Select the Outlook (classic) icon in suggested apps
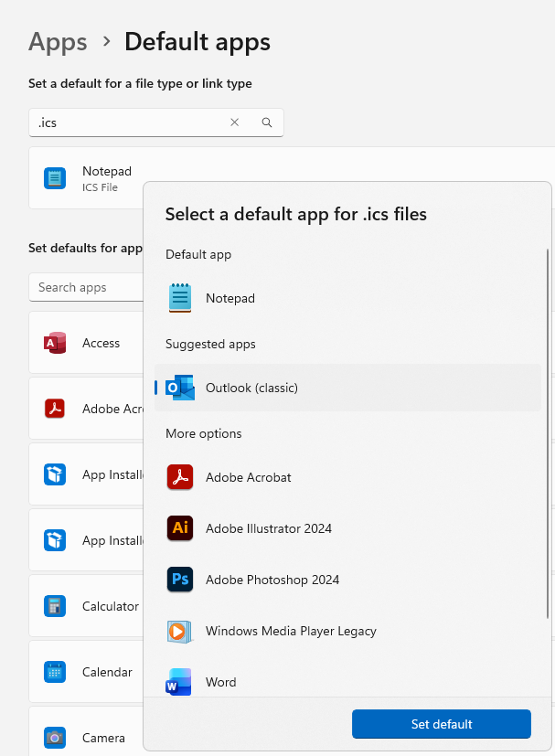Screen dimensions: 555x756 coord(180,388)
